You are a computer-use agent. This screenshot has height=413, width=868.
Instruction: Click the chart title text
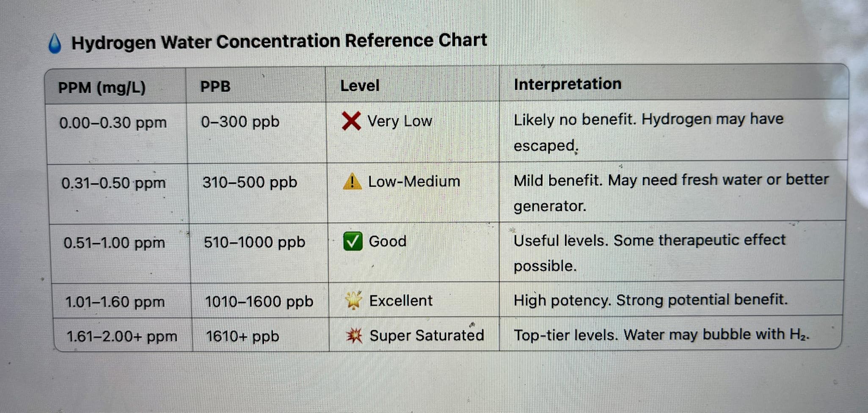click(x=279, y=42)
